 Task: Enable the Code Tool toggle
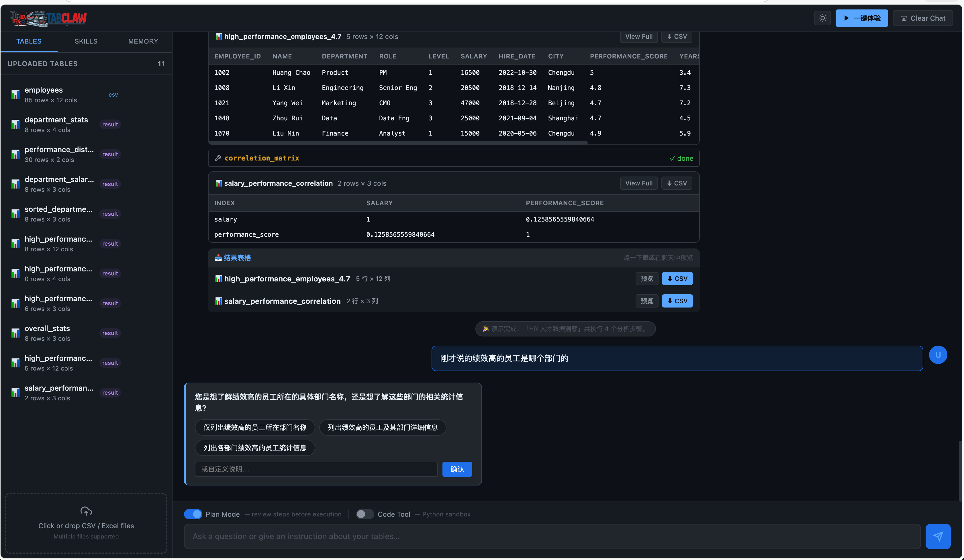click(365, 514)
